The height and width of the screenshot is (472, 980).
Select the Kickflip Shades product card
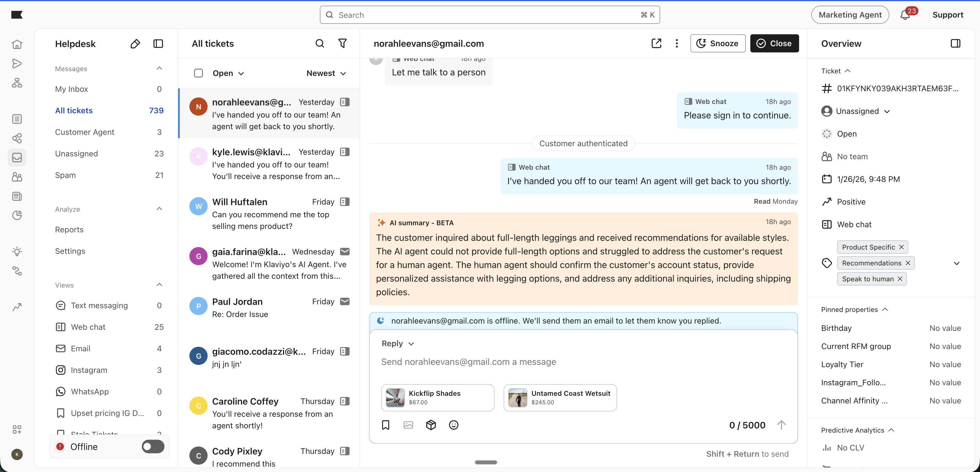(438, 397)
